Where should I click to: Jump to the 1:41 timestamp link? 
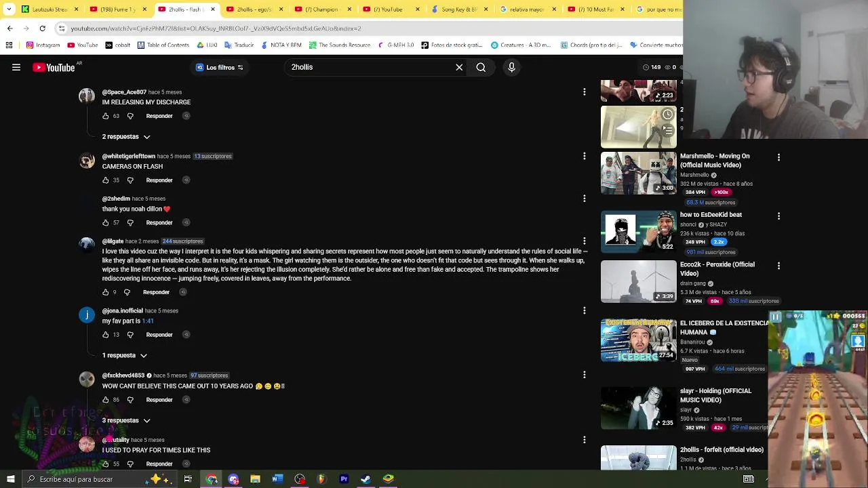148,321
